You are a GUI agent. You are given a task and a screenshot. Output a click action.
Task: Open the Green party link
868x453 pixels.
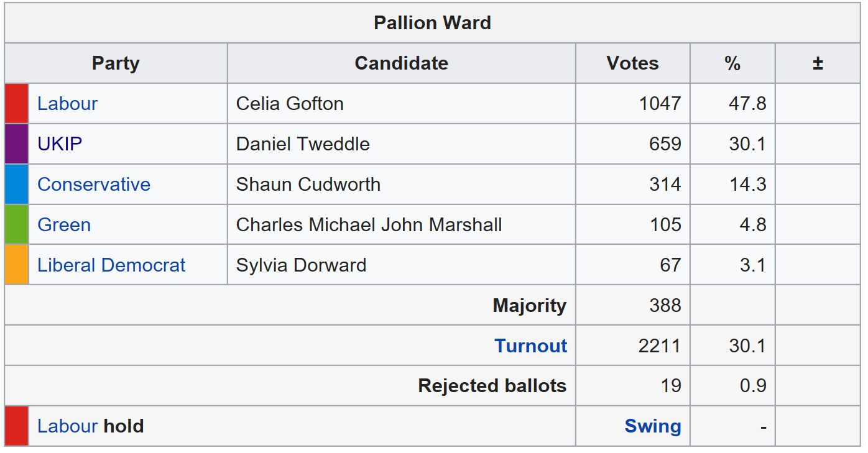[x=64, y=225]
